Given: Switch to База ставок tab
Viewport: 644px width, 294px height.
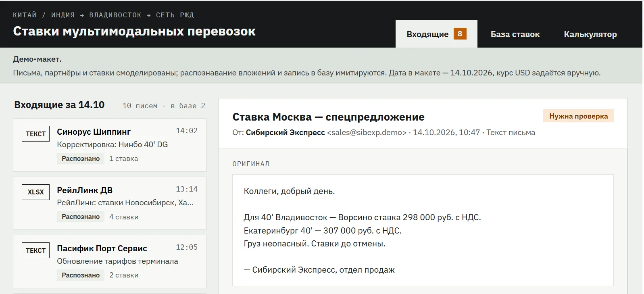Looking at the screenshot, I should pyautogui.click(x=515, y=34).
